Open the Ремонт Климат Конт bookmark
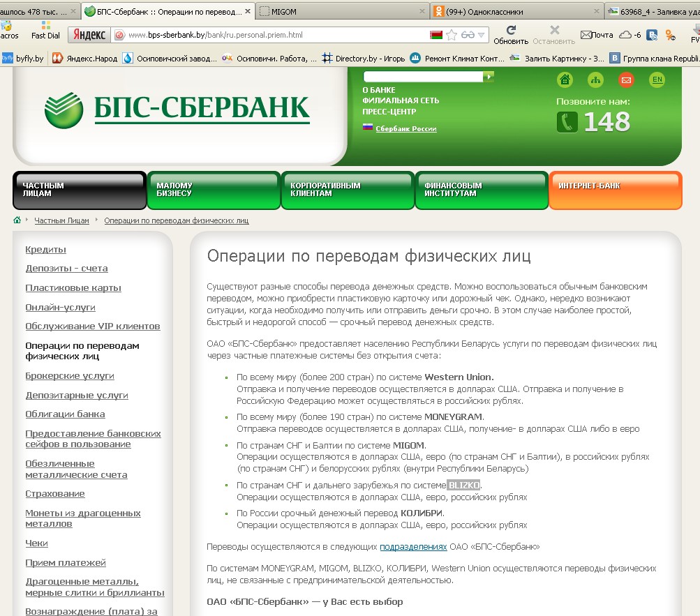The image size is (700, 616). pos(457,59)
